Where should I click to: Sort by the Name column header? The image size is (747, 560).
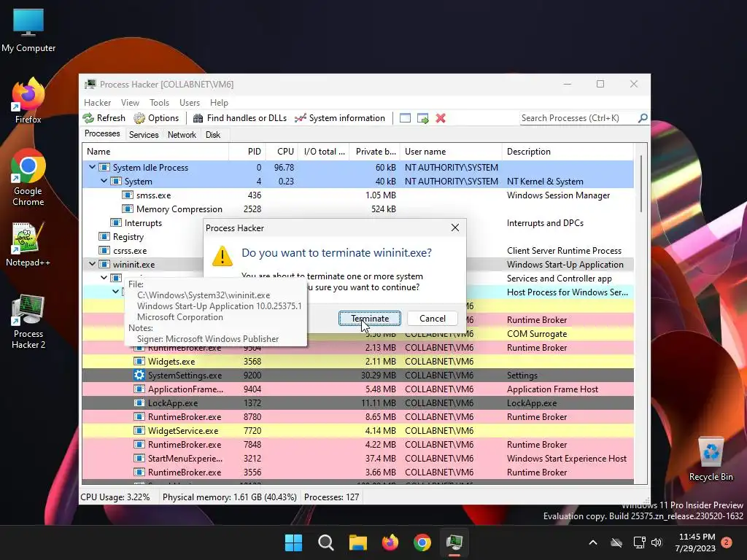tap(155, 152)
